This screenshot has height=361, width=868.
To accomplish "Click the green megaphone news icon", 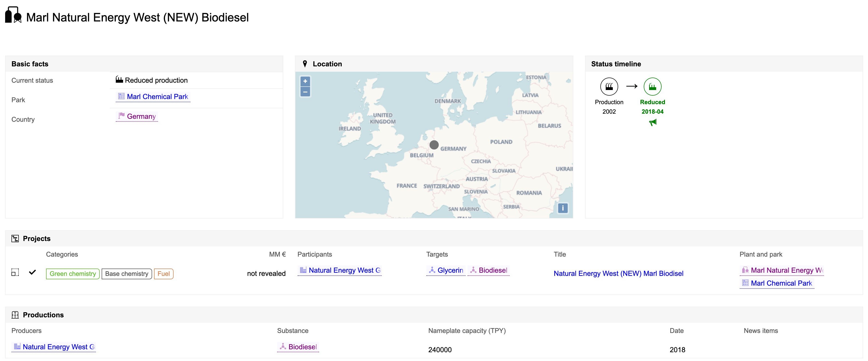I will pos(653,123).
